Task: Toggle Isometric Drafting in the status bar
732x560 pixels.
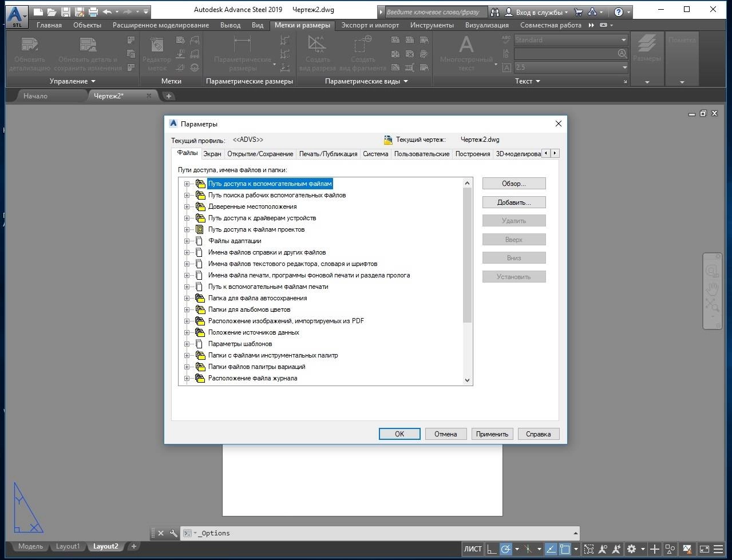Action: pyautogui.click(x=528, y=549)
